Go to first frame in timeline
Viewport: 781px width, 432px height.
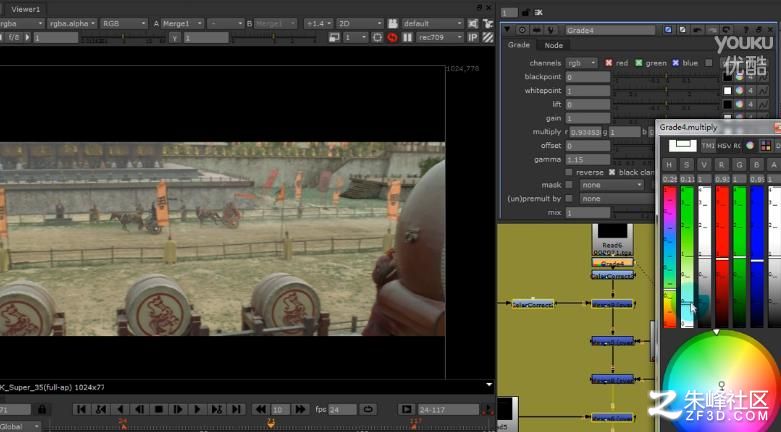(81, 409)
